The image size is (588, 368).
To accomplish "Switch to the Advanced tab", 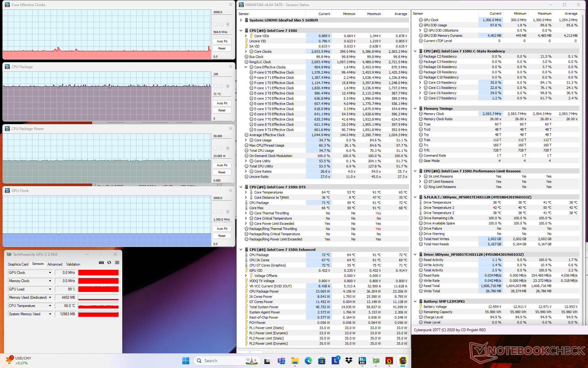I will [x=55, y=264].
